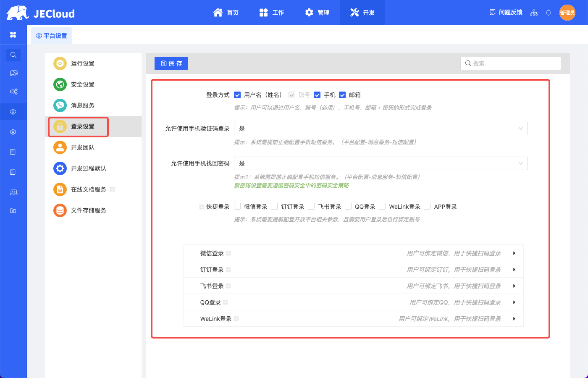Select the 安全设置 globe icon
This screenshot has height=378, width=588.
click(60, 84)
